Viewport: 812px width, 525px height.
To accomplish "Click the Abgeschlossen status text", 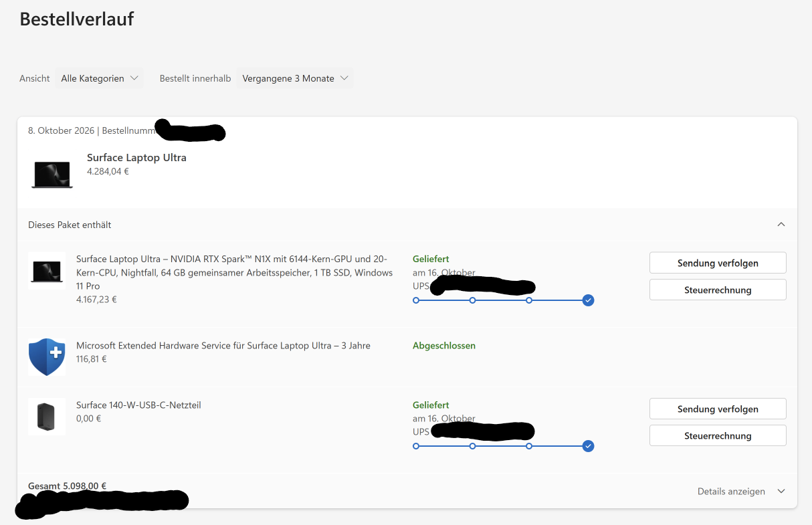I will click(x=444, y=346).
